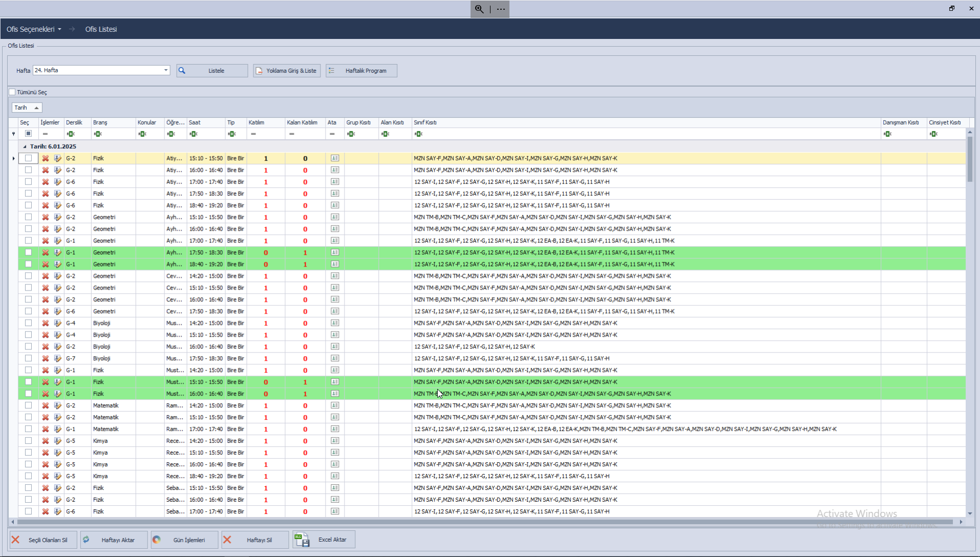Check the Matematik 14:20 - 15:00 row checkbox
The width and height of the screenshot is (980, 557).
pos(28,405)
